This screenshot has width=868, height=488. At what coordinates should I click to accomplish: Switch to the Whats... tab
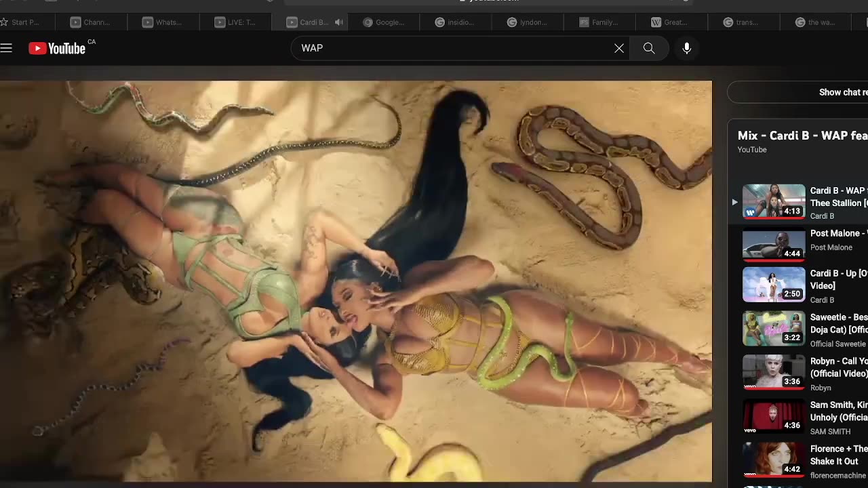coord(163,22)
